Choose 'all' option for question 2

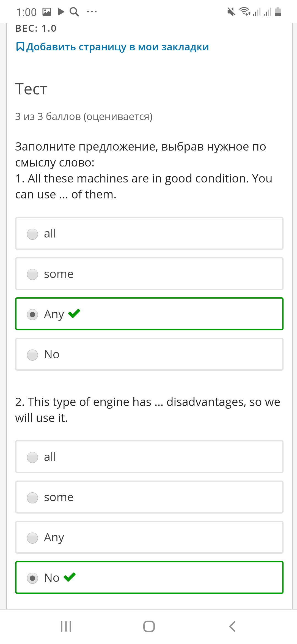coord(32,457)
